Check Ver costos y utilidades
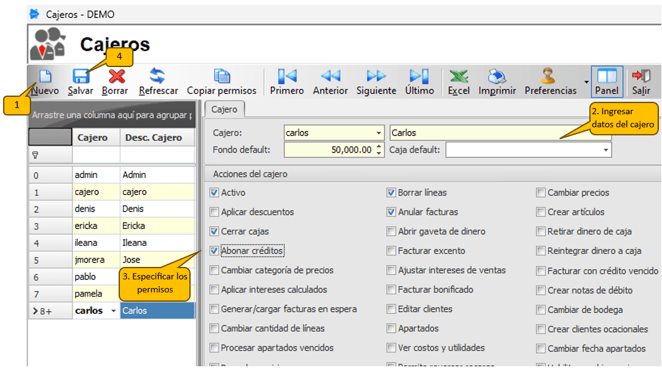This screenshot has height=370, width=662. tap(391, 348)
